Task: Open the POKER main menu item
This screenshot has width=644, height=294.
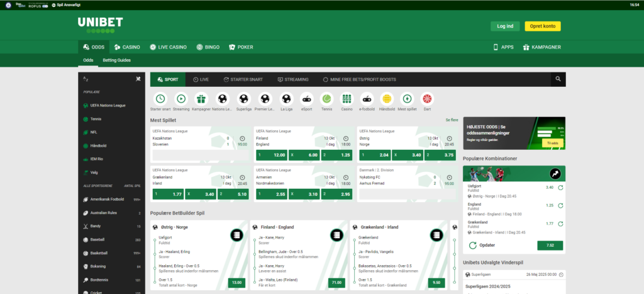Action: point(241,47)
